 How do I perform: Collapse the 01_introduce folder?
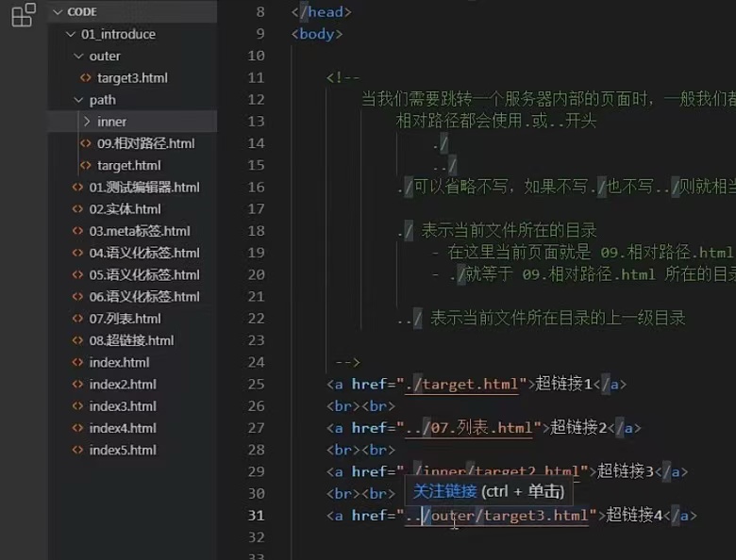point(71,34)
